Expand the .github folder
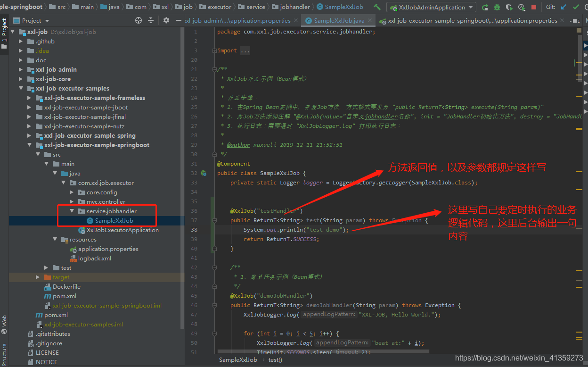588x367 pixels. click(21, 42)
